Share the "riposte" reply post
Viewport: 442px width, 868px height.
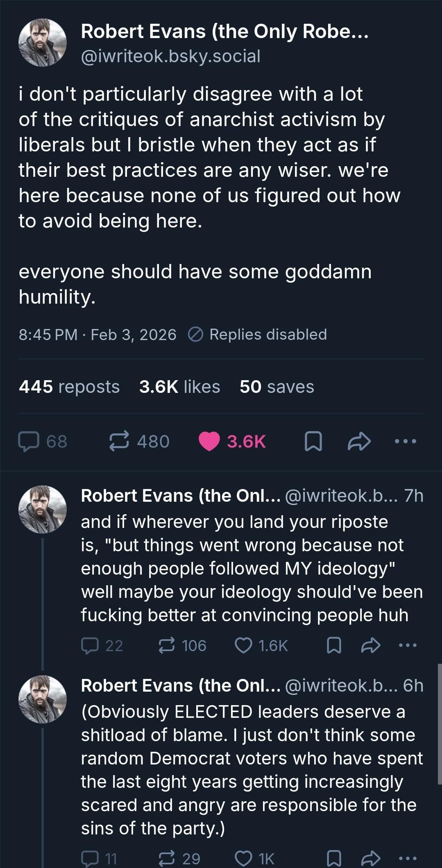coord(371,645)
